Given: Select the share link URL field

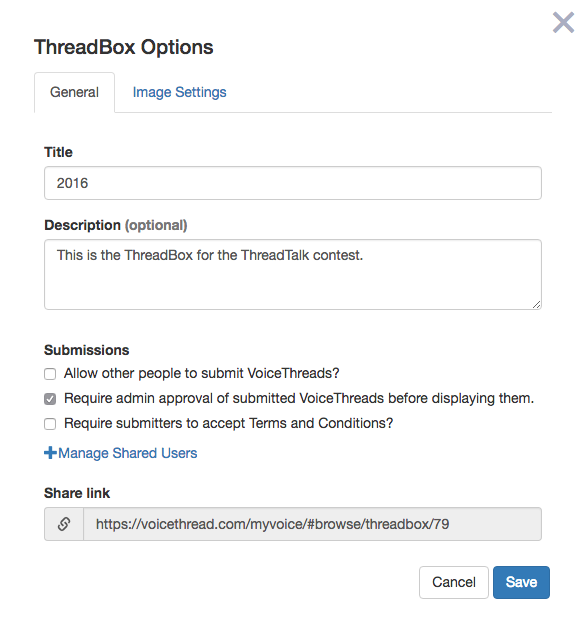Looking at the screenshot, I should [x=313, y=524].
